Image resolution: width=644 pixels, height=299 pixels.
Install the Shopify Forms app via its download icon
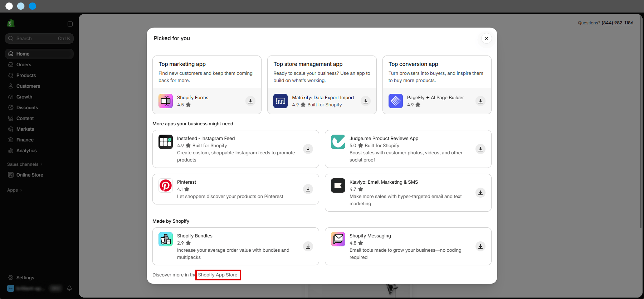250,101
